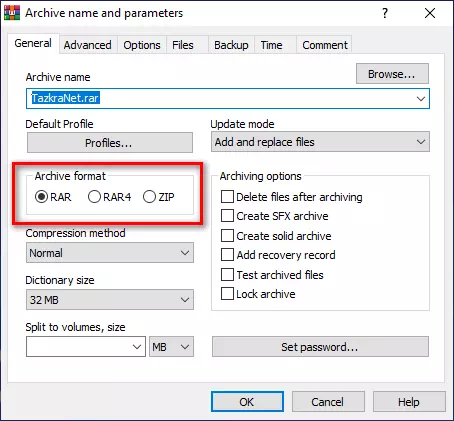454x421 pixels.
Task: Open the Dictionary size 32 MB dropdown
Action: [110, 300]
